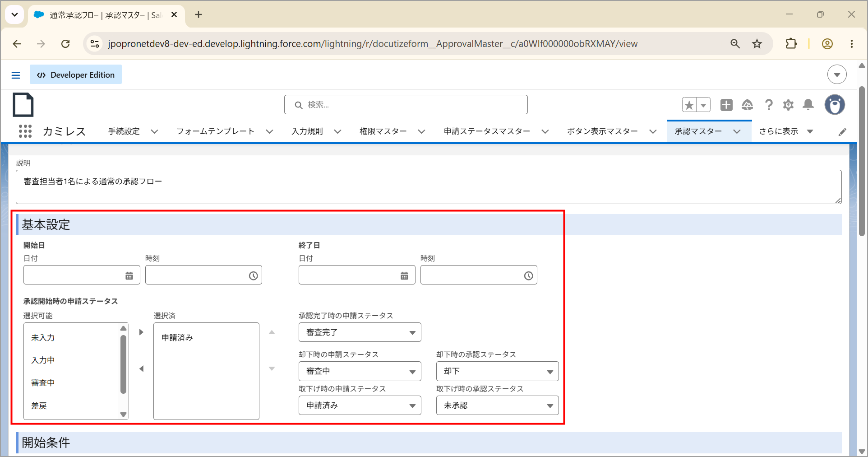Open the browser tab search chevron
Image resolution: width=868 pixels, height=457 pixels.
point(14,14)
